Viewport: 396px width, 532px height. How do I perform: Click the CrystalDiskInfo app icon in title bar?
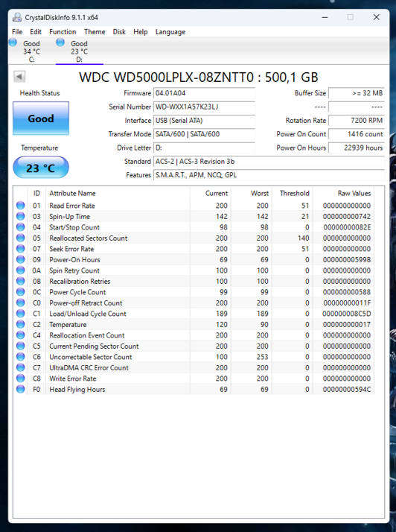pos(16,17)
